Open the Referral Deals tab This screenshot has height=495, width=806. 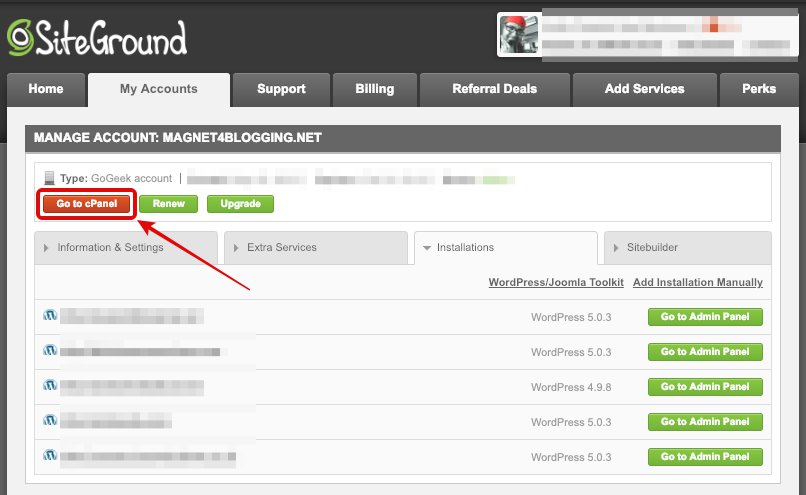coord(494,89)
